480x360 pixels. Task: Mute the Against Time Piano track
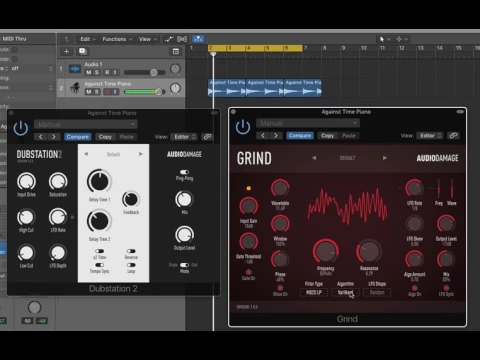coord(89,92)
